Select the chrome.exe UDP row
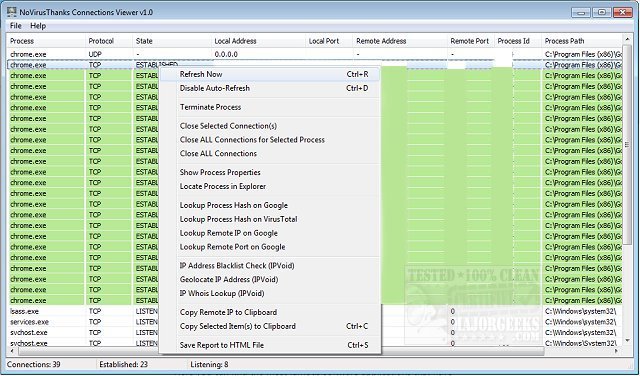This screenshot has height=376, width=640. 314,54
